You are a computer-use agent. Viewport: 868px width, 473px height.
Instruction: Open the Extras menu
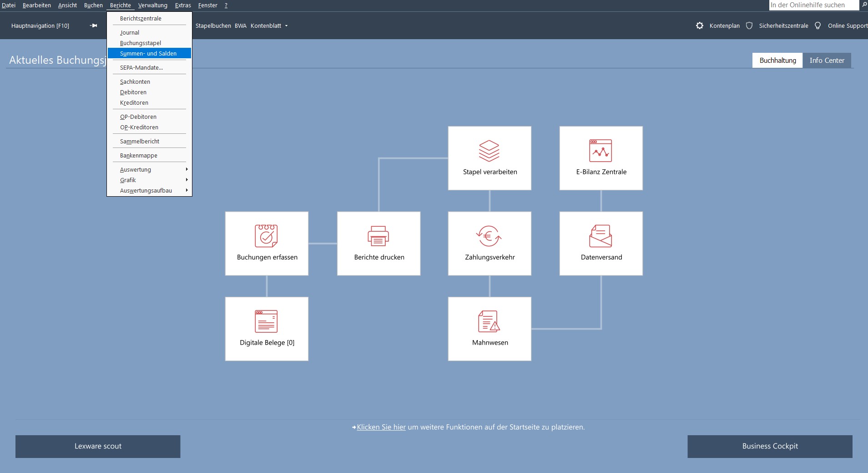[x=183, y=5]
